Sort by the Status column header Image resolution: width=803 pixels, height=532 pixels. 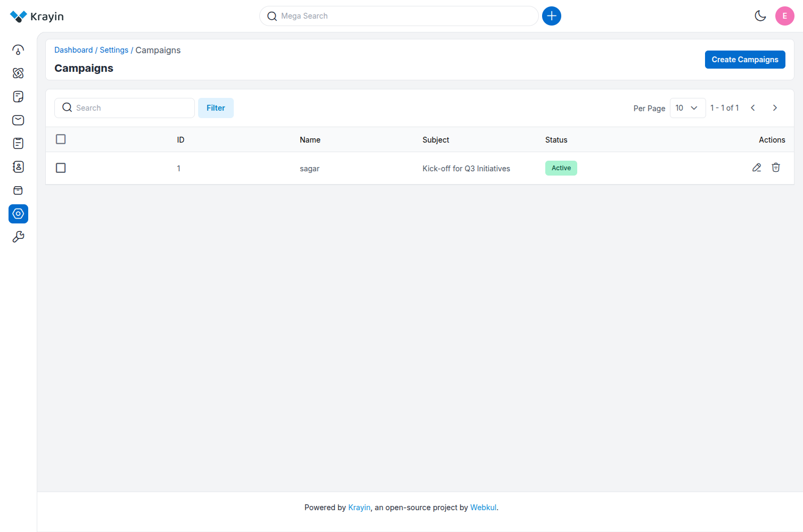pyautogui.click(x=556, y=140)
